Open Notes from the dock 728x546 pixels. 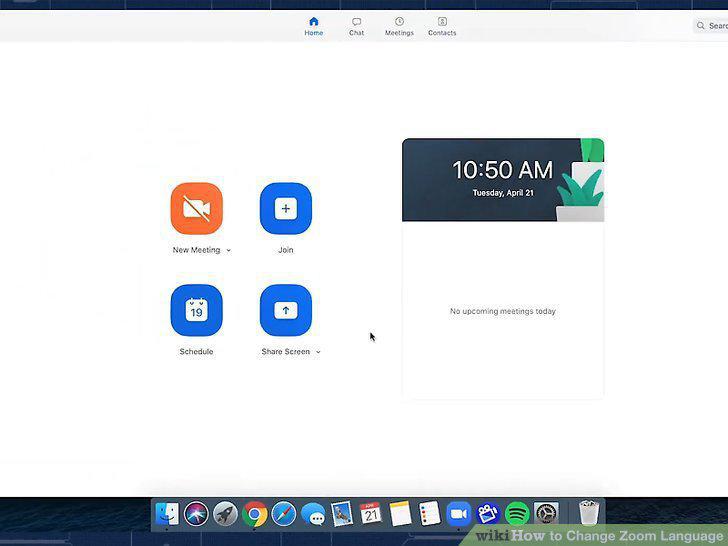pos(400,514)
